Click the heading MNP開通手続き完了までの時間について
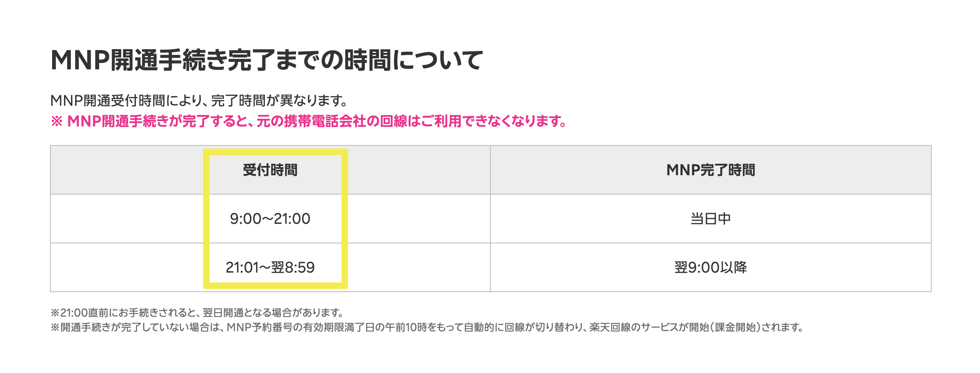 pos(267,60)
